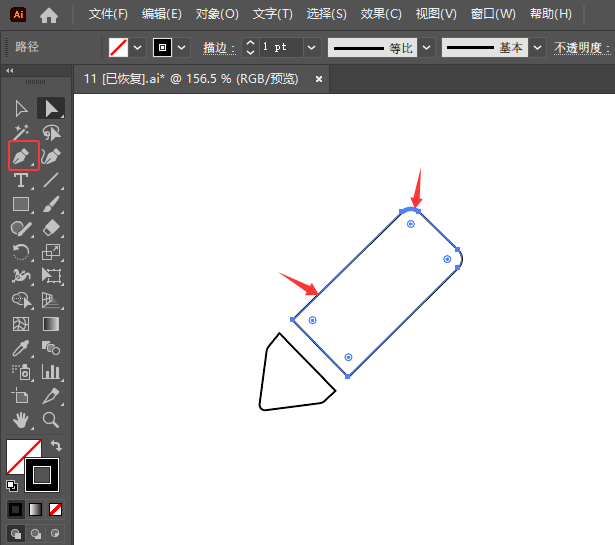Image resolution: width=615 pixels, height=545 pixels.
Task: Open the 等比 width profile dropdown
Action: [x=426, y=48]
